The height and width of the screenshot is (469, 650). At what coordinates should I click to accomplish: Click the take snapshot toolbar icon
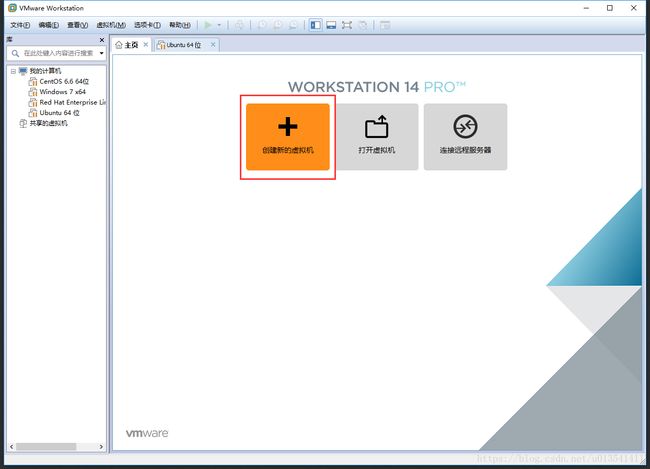pyautogui.click(x=262, y=25)
